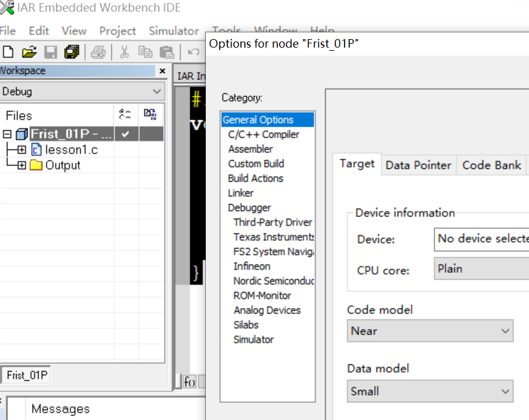Select Simulator category in list
Image resolution: width=529 pixels, height=420 pixels.
pyautogui.click(x=254, y=340)
